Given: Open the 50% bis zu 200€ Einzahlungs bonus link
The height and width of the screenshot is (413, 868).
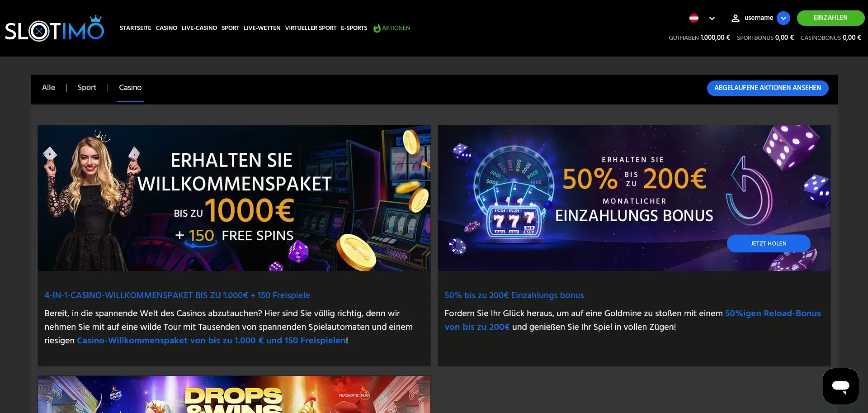Looking at the screenshot, I should [x=514, y=295].
